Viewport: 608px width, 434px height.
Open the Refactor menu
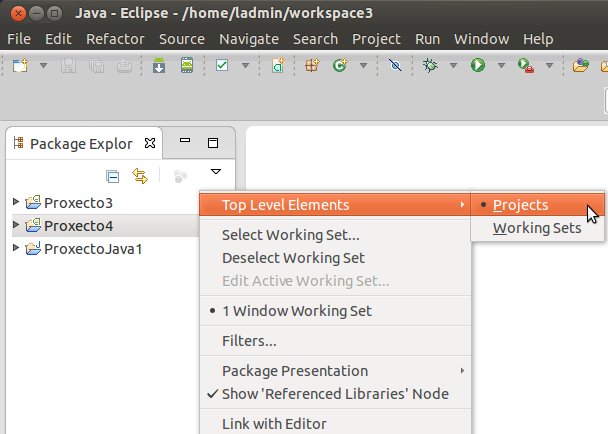[115, 39]
